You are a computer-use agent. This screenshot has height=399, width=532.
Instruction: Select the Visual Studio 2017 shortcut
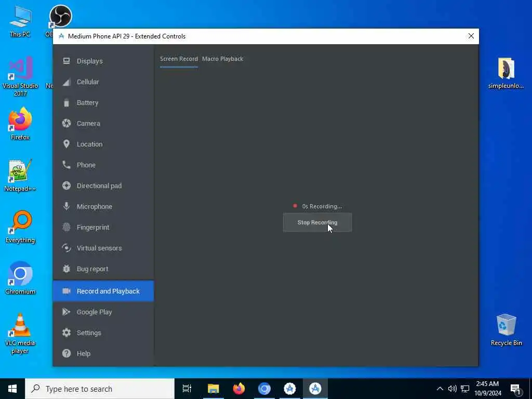point(20,76)
